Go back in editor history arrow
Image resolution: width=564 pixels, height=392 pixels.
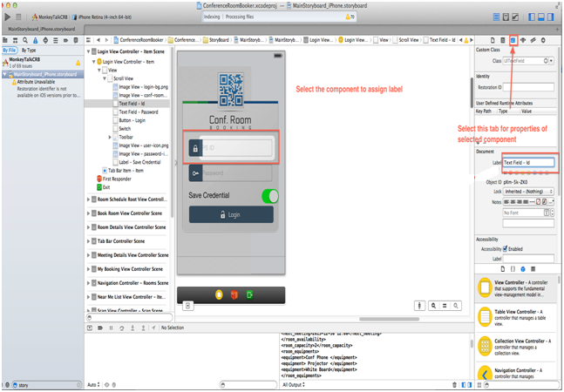point(99,40)
